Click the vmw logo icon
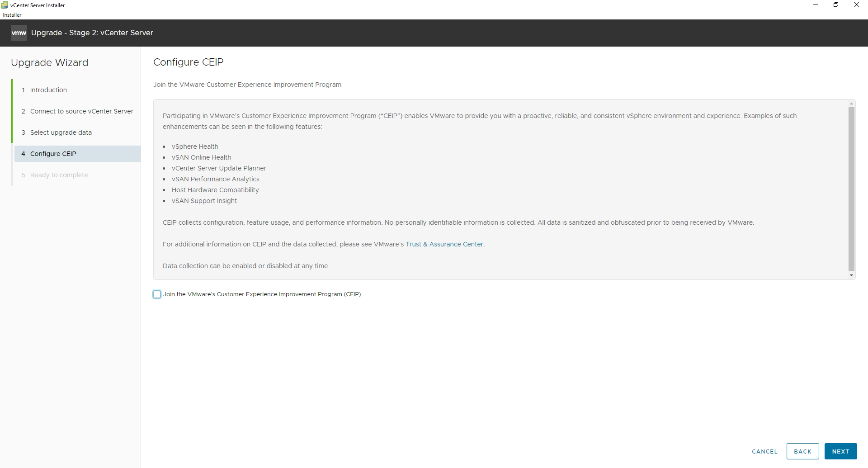This screenshot has height=468, width=868. pyautogui.click(x=19, y=33)
